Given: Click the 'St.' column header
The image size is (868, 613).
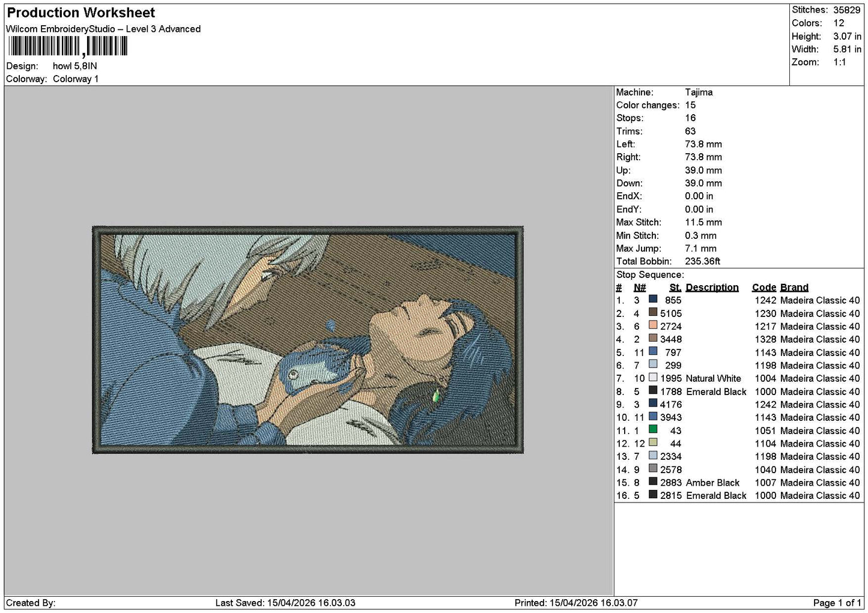Looking at the screenshot, I should 675,288.
